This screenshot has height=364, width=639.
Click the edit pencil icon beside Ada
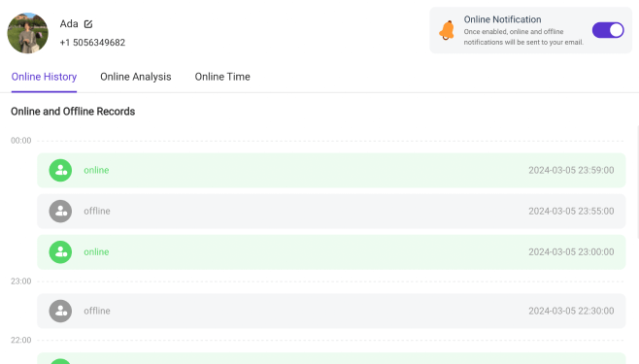pos(88,24)
